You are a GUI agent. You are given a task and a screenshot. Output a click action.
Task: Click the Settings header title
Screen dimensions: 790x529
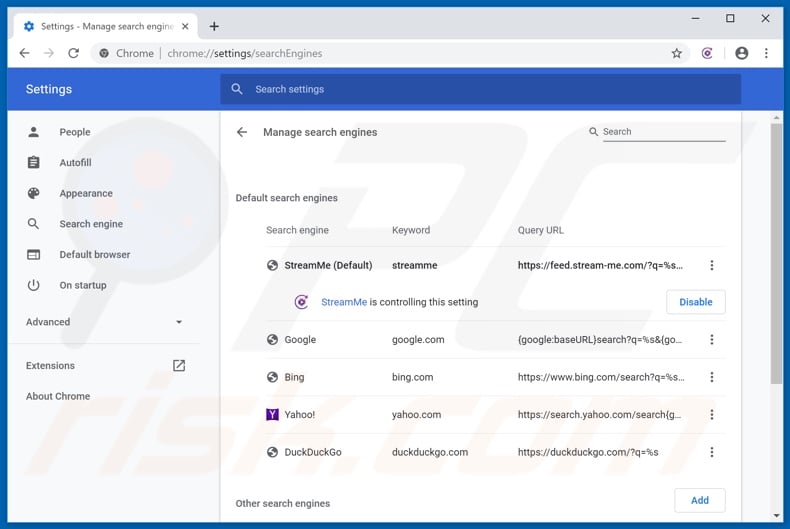pyautogui.click(x=49, y=89)
